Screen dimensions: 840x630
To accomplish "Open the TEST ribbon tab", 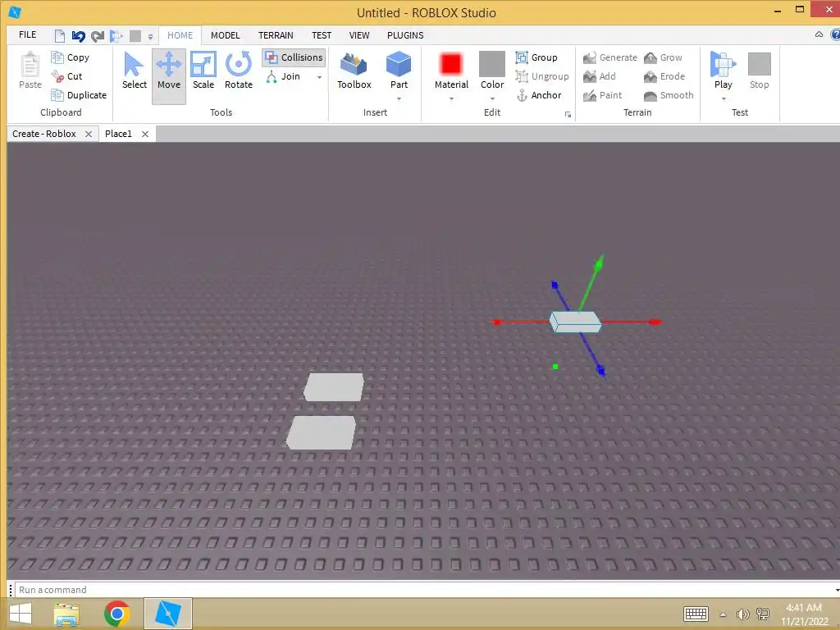I will [322, 35].
